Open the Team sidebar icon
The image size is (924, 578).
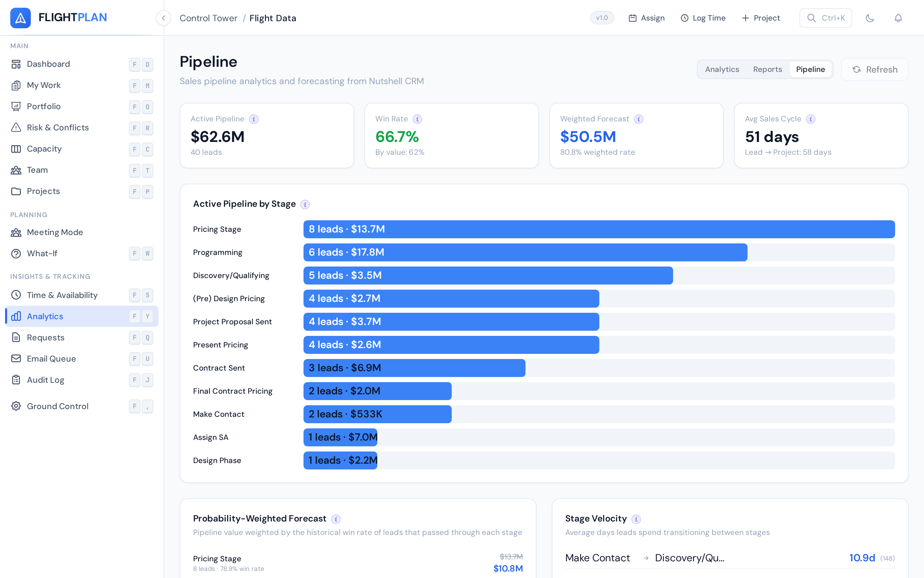(x=16, y=170)
